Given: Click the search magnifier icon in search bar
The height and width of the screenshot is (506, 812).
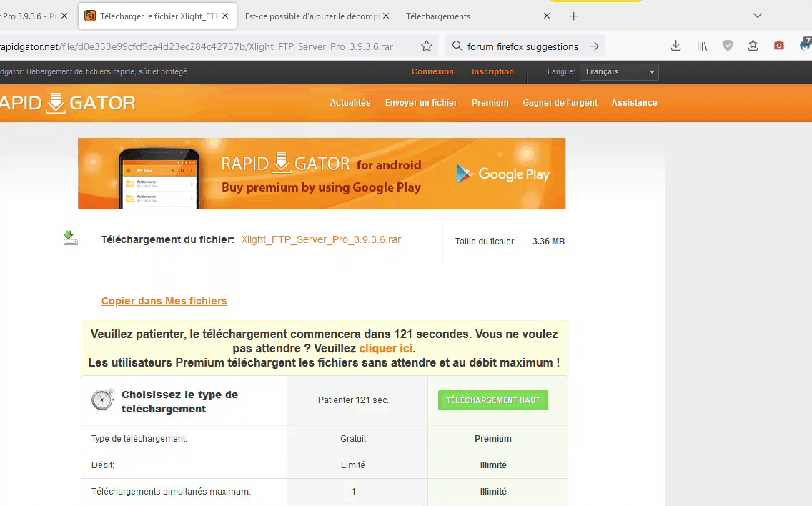Looking at the screenshot, I should click(x=457, y=46).
